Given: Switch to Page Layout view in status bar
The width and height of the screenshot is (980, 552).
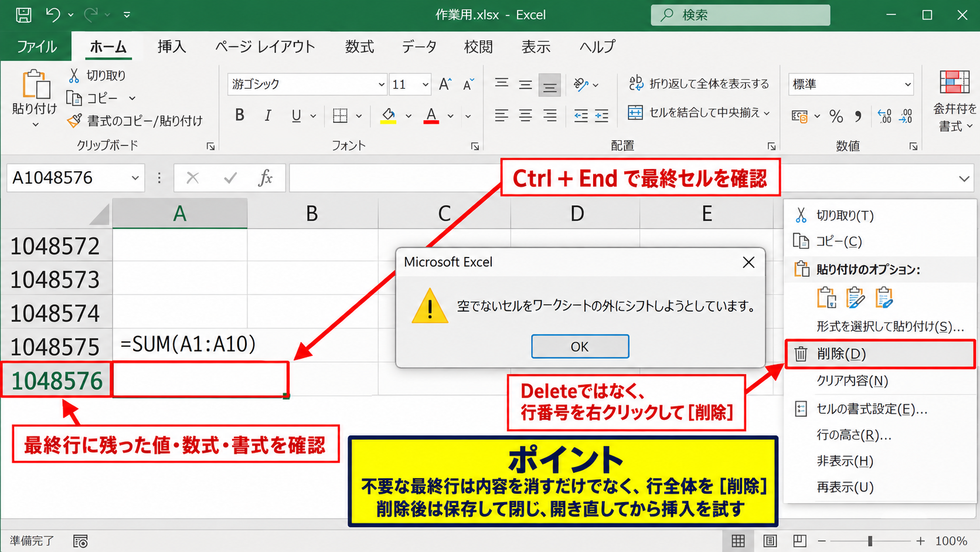Looking at the screenshot, I should point(770,541).
